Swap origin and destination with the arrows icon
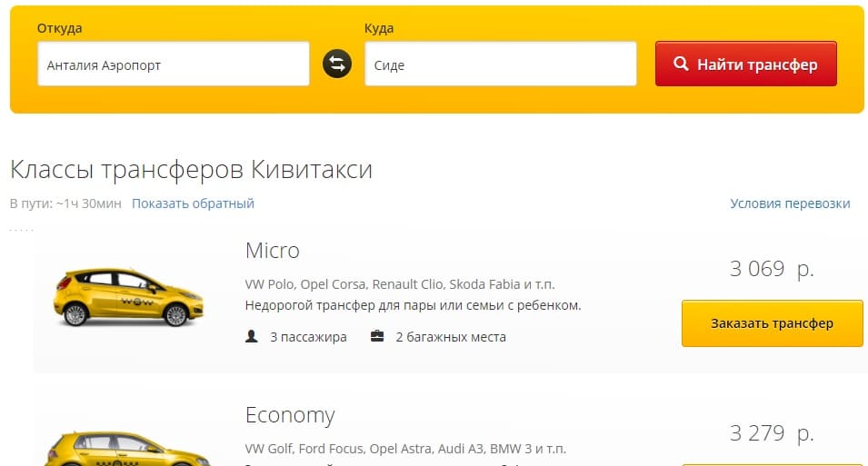 337,64
